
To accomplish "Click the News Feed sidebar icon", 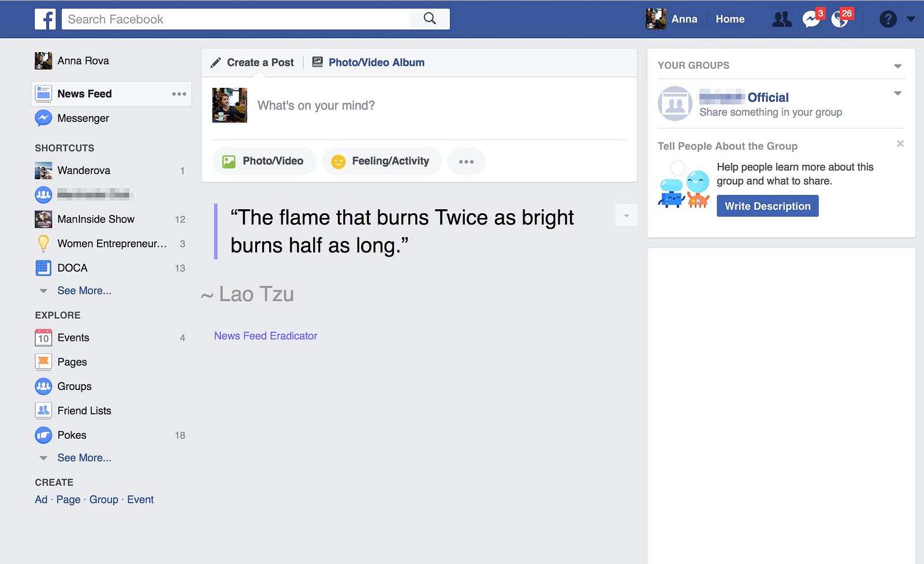I will pos(43,94).
